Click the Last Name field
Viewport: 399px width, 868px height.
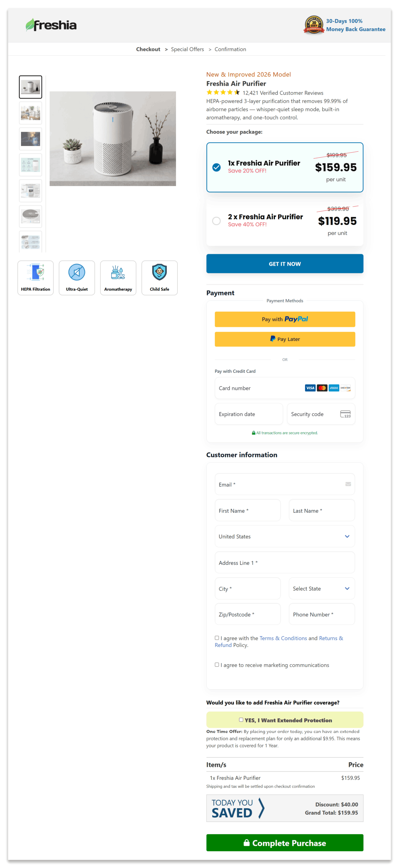coord(322,511)
